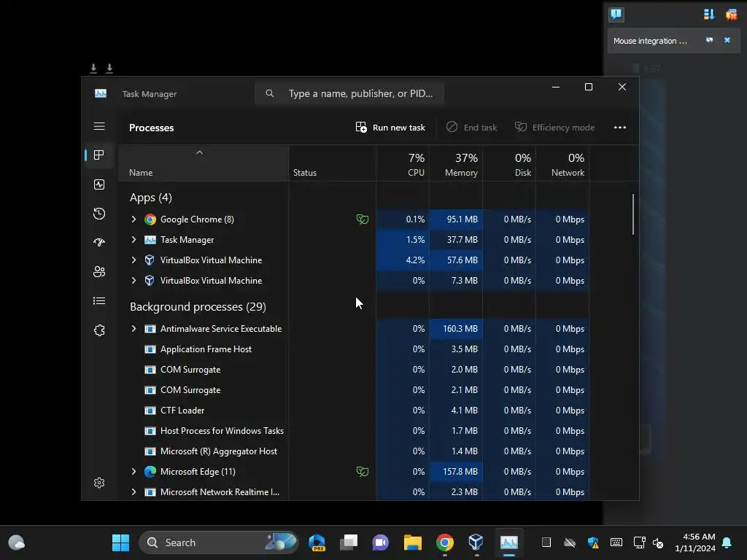Image resolution: width=747 pixels, height=560 pixels.
Task: Dismiss the Mouse integration notification
Action: [727, 41]
